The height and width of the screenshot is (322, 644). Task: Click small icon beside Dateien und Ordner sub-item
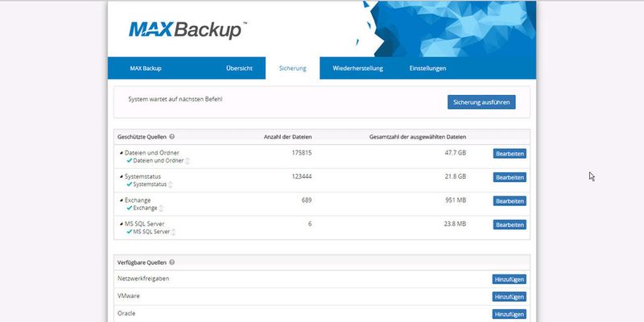tap(188, 161)
